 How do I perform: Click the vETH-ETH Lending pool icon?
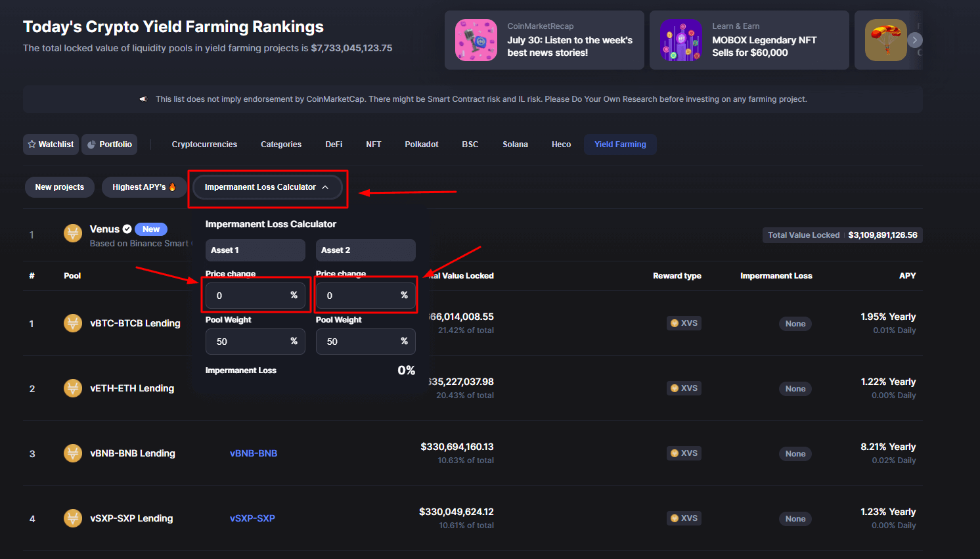[x=73, y=388]
